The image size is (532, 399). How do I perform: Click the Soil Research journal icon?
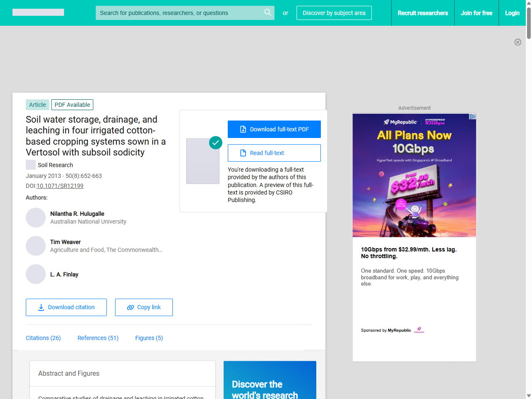pos(31,165)
